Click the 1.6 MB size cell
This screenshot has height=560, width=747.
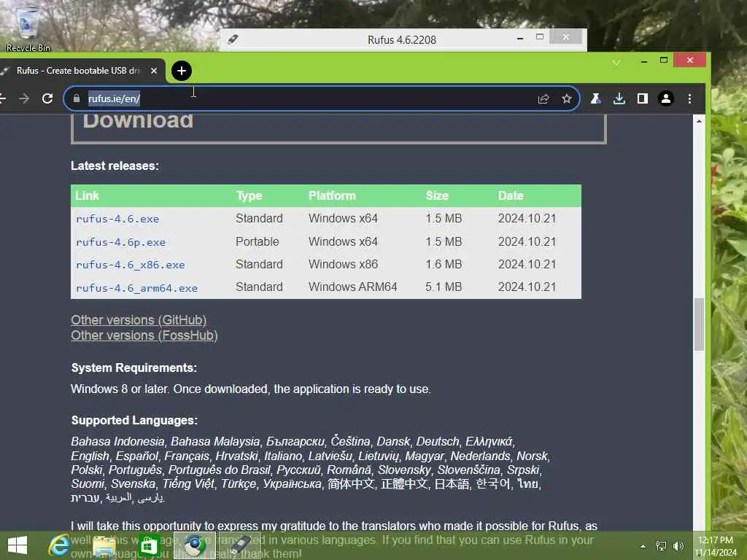[x=444, y=264]
